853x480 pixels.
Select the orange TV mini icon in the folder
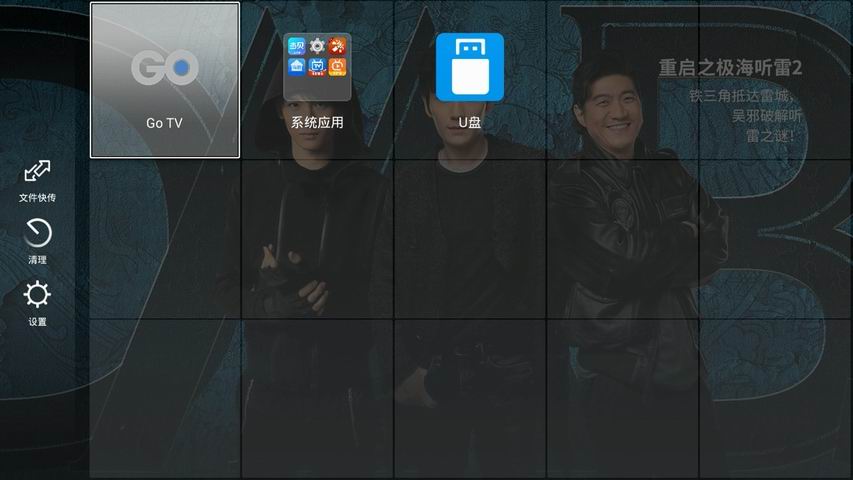click(338, 67)
